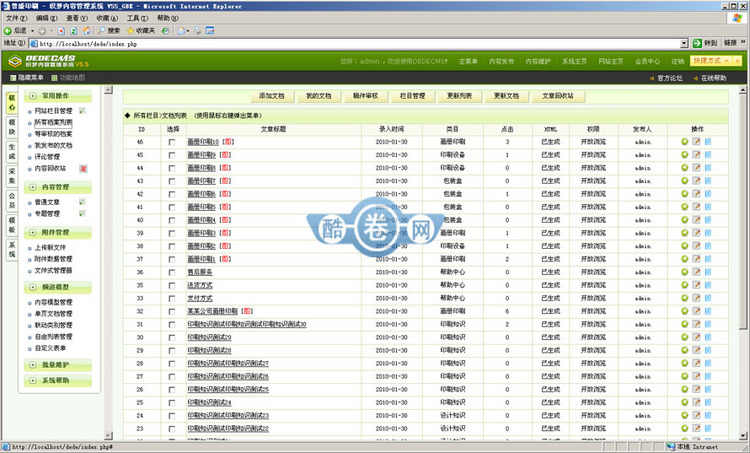Open the 帮助 (Help) menu

click(167, 18)
